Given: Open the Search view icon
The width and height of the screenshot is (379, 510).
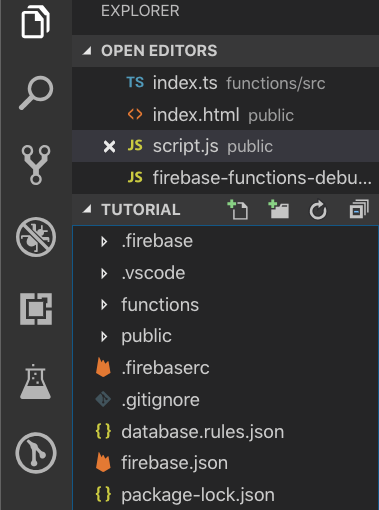Looking at the screenshot, I should click(36, 93).
